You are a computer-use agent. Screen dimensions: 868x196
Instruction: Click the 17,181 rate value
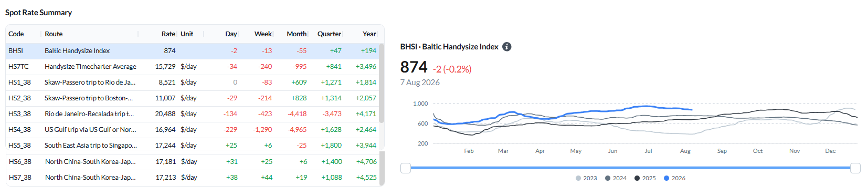pyautogui.click(x=166, y=162)
